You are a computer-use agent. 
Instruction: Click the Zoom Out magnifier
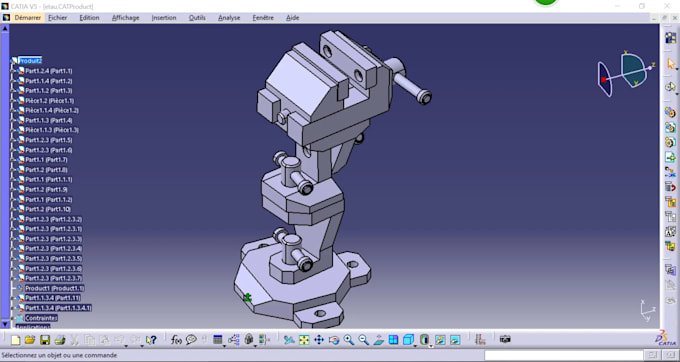(x=363, y=340)
